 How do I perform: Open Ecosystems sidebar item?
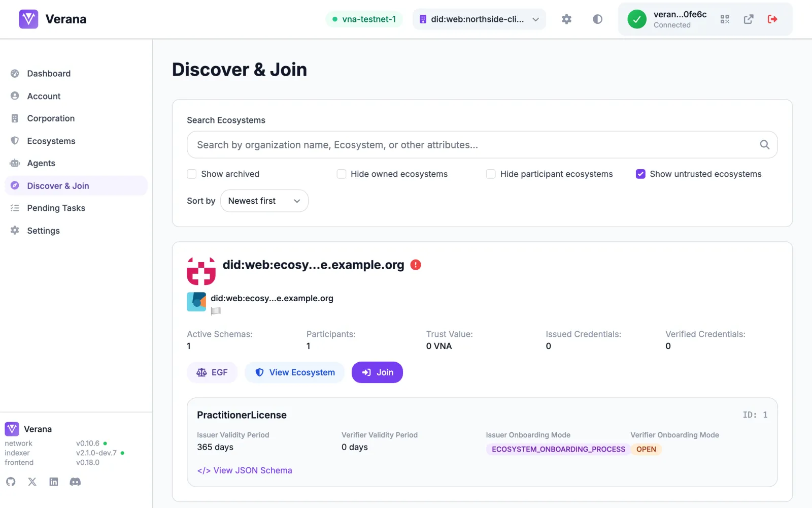76,141
